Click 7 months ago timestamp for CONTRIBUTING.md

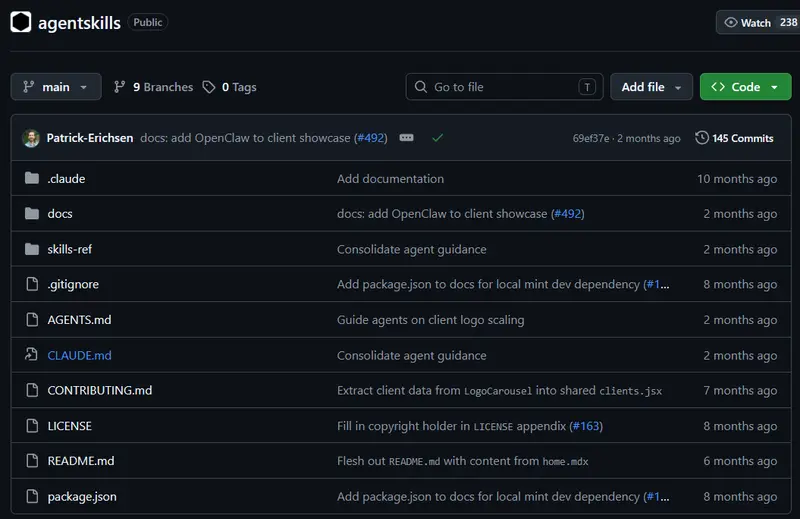tap(740, 390)
